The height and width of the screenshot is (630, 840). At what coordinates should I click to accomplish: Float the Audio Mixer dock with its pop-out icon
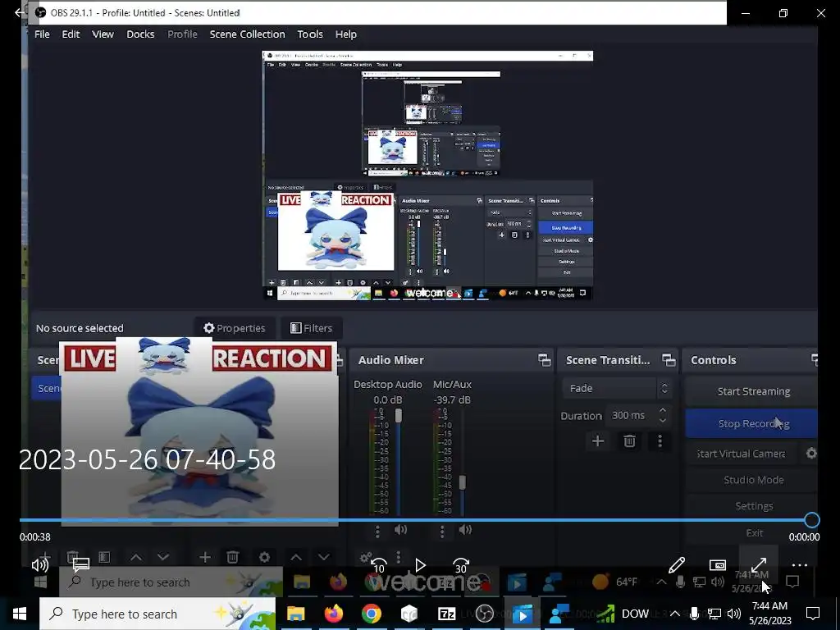pos(545,360)
